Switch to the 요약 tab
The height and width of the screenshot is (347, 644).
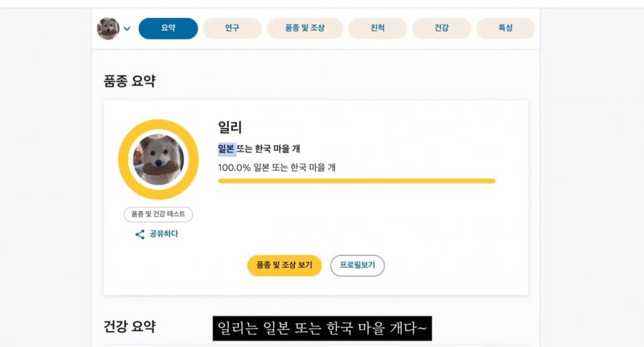coord(168,29)
